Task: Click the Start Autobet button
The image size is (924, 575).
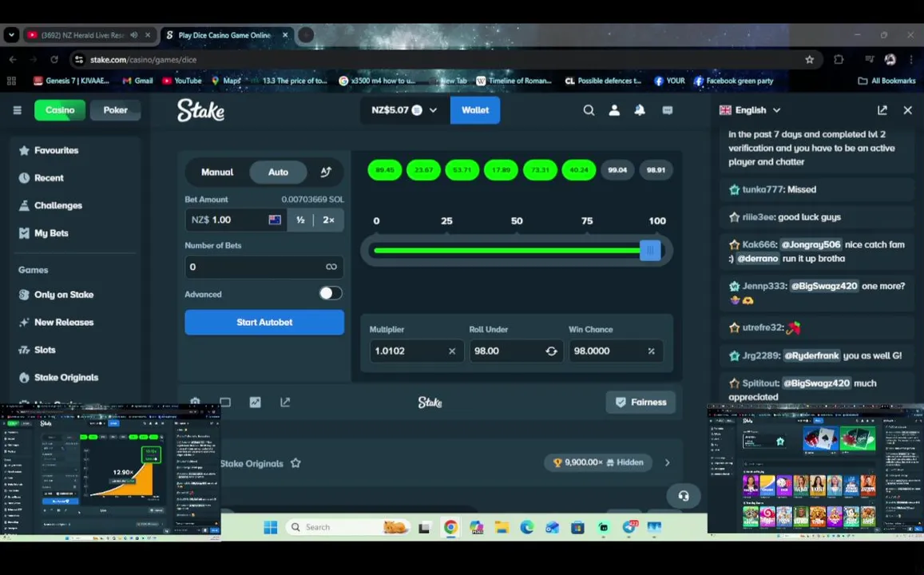Action: pyautogui.click(x=264, y=323)
